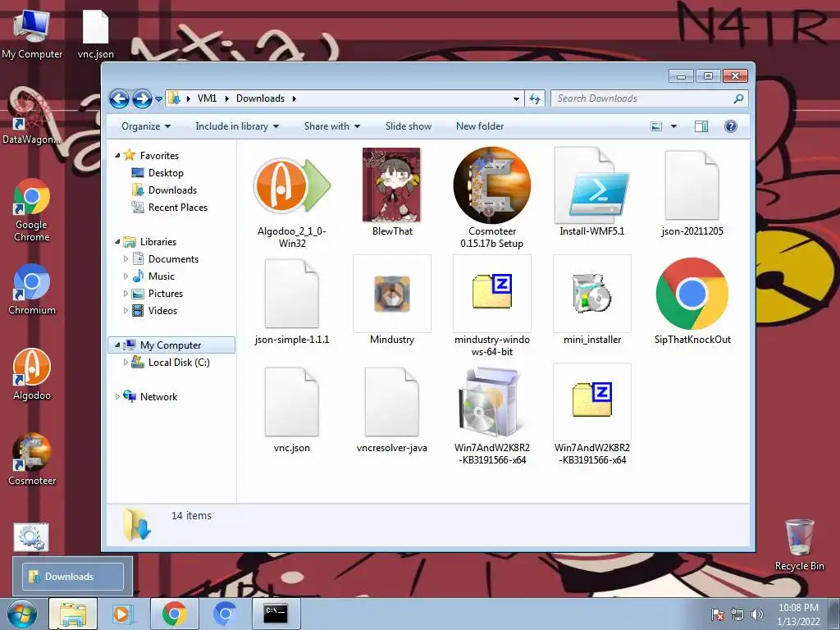Select the mini_installer file
This screenshot has height=630, width=840.
[x=592, y=300]
